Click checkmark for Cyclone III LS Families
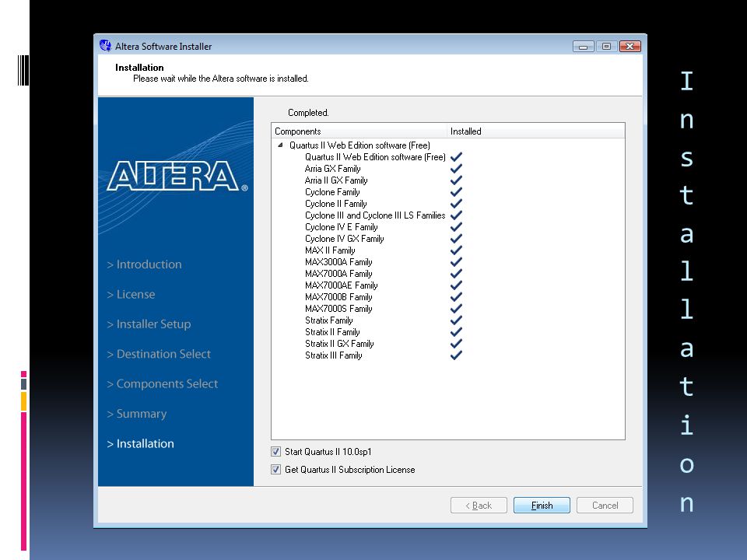747x560 pixels. click(x=456, y=215)
